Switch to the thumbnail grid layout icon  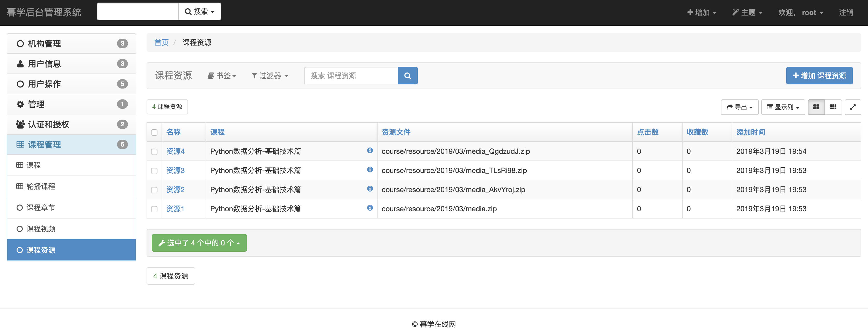coord(816,107)
